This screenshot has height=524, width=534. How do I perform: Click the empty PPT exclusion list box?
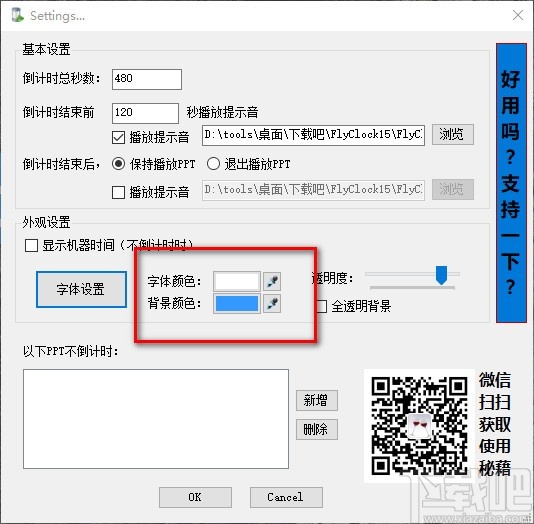point(156,419)
